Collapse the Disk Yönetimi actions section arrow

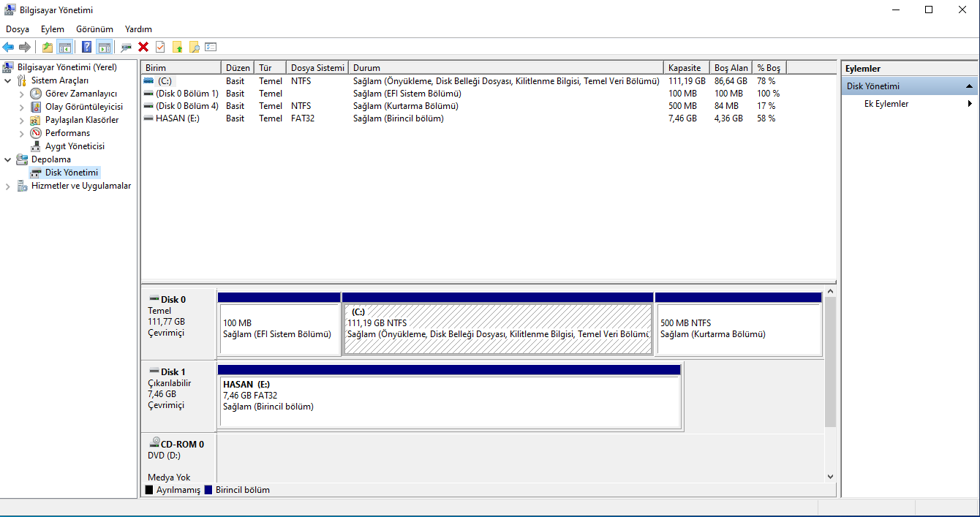[x=969, y=86]
